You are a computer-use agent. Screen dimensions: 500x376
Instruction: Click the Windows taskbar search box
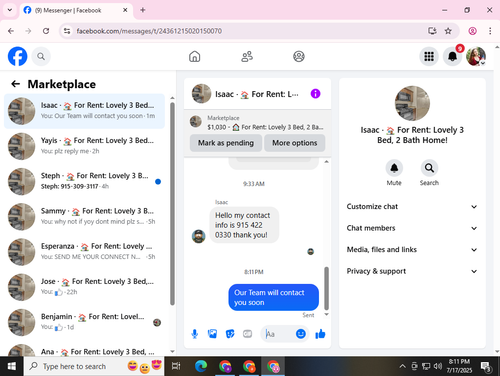click(95, 366)
